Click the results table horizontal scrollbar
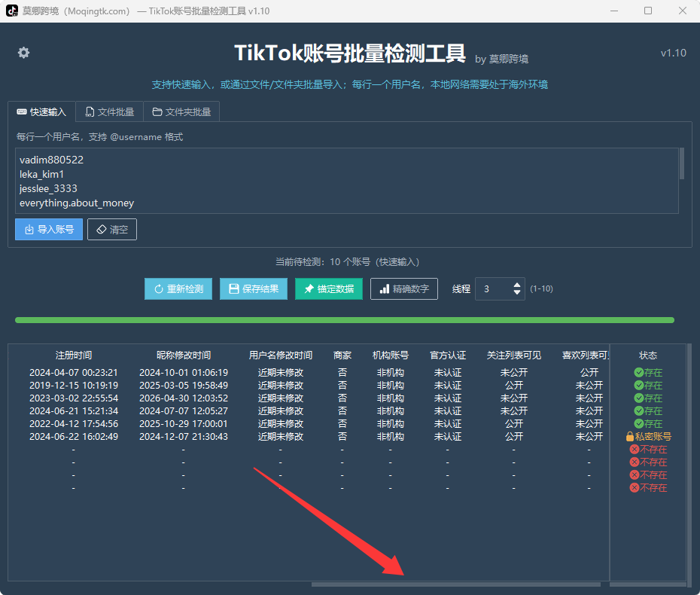This screenshot has width=700, height=595. pos(456,584)
